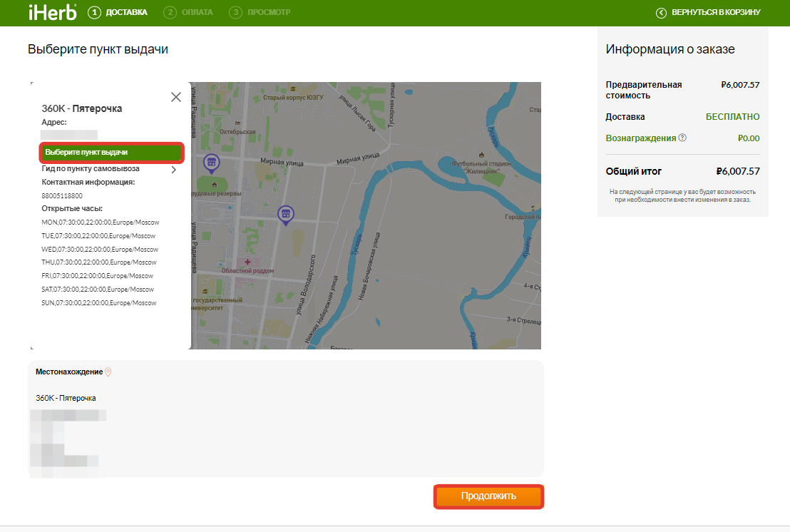
Task: Click the iHerb logo
Action: 52,12
